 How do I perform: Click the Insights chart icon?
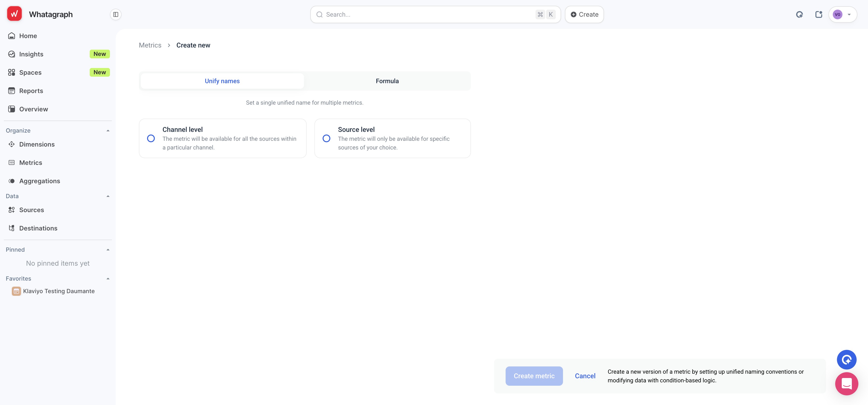(x=12, y=54)
